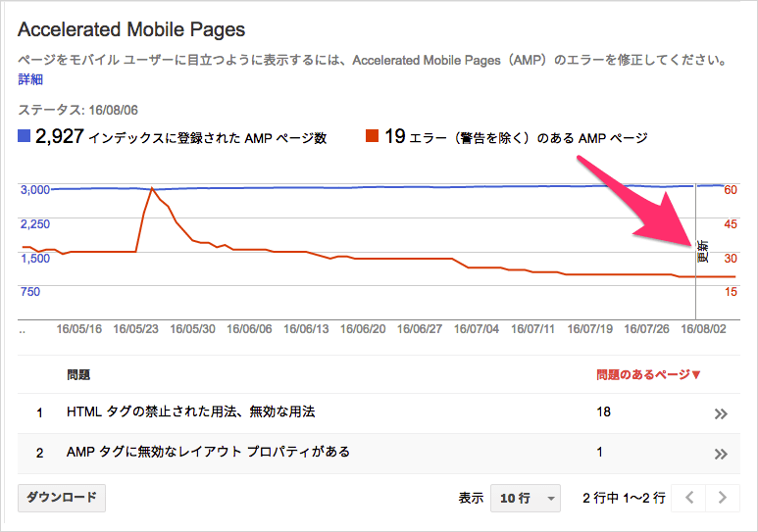758x532 pixels.
Task: Click the 3,000 left axis label
Action: coord(35,189)
